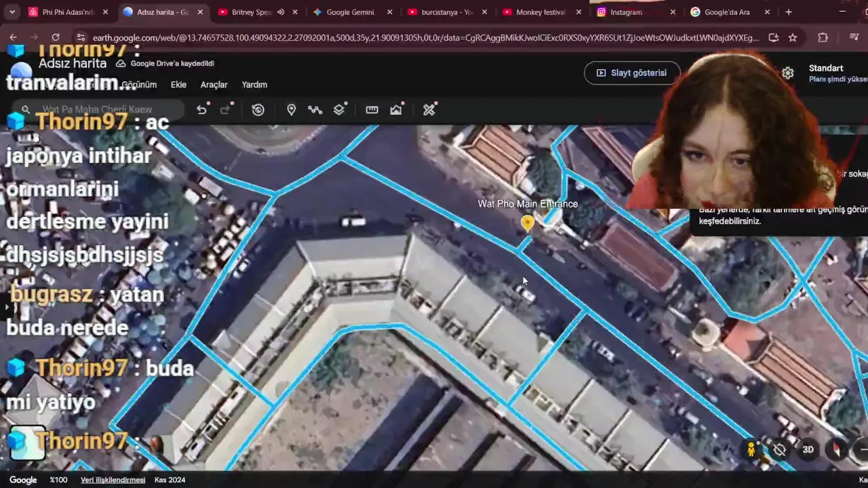Open the Earth settings gear icon
This screenshot has width=868, height=488.
pyautogui.click(x=787, y=73)
